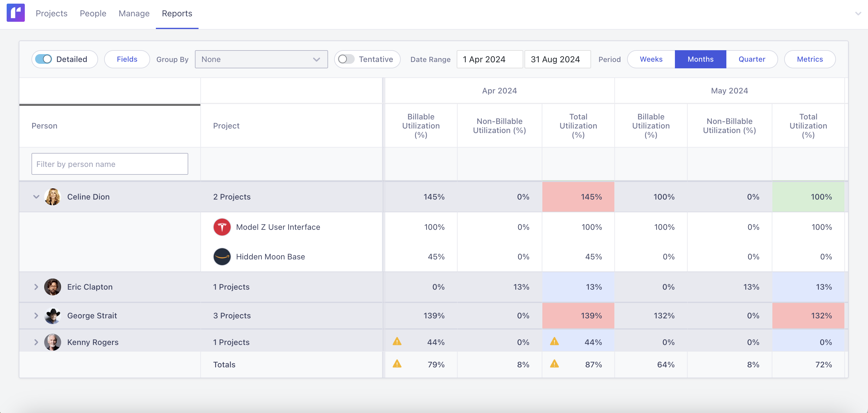The width and height of the screenshot is (868, 413).
Task: Open the Projects tab
Action: tap(51, 14)
